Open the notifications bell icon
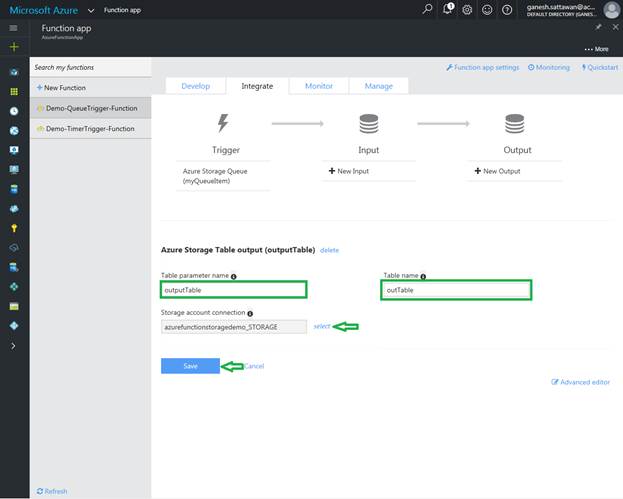 (x=450, y=10)
